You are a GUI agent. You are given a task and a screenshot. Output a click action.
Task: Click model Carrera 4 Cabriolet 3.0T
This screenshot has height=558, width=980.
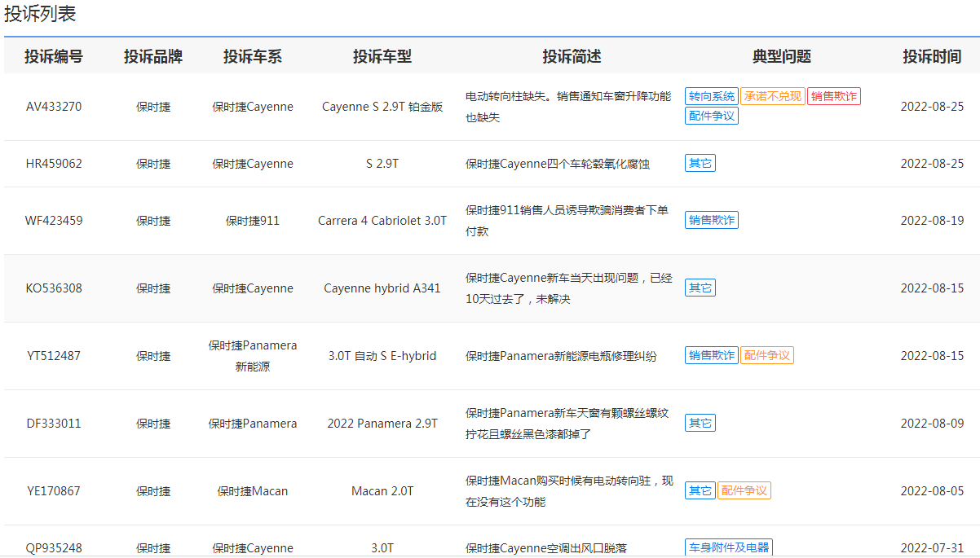pos(382,221)
